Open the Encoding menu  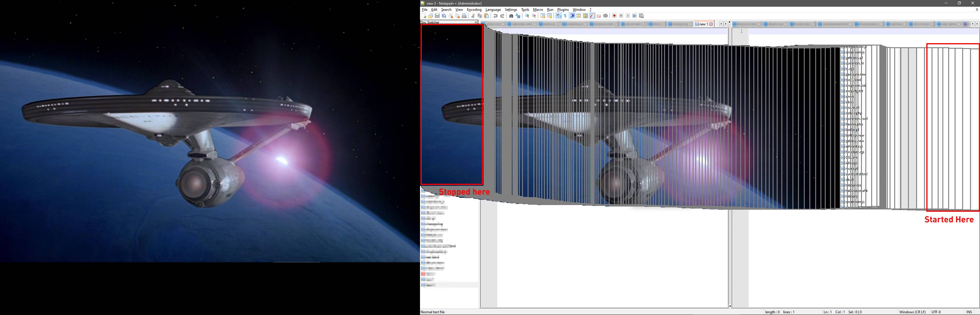pos(474,10)
